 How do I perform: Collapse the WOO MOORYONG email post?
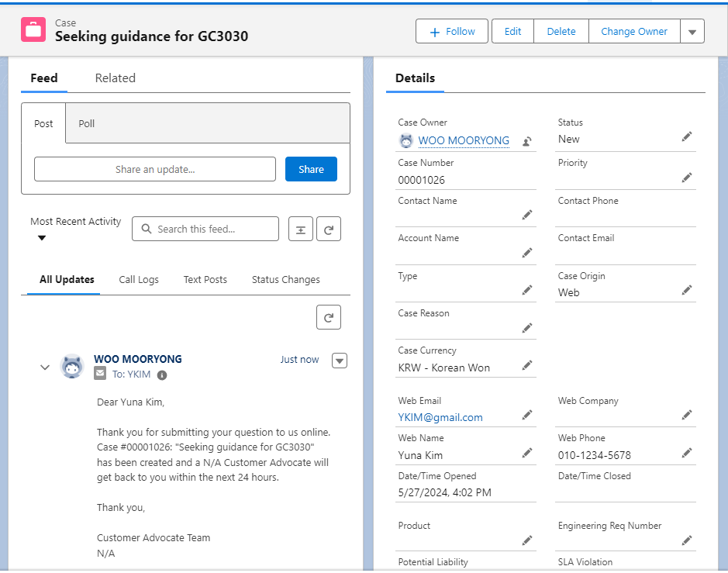click(44, 367)
